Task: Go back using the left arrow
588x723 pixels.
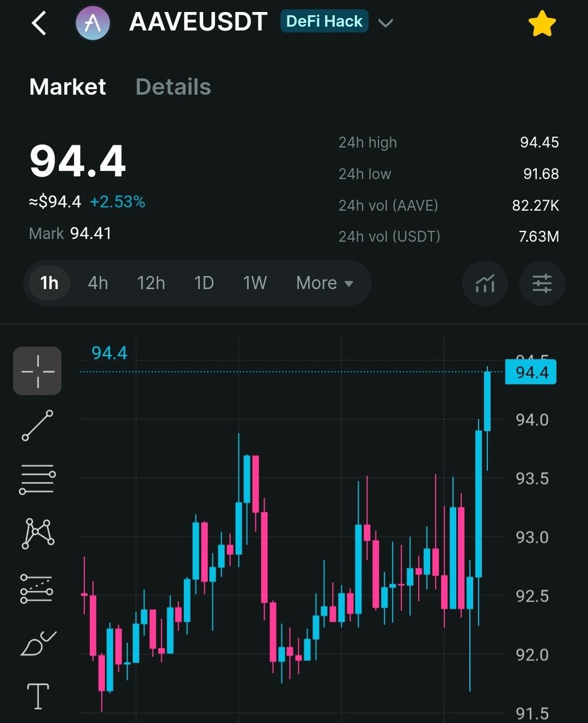Action: click(x=39, y=23)
